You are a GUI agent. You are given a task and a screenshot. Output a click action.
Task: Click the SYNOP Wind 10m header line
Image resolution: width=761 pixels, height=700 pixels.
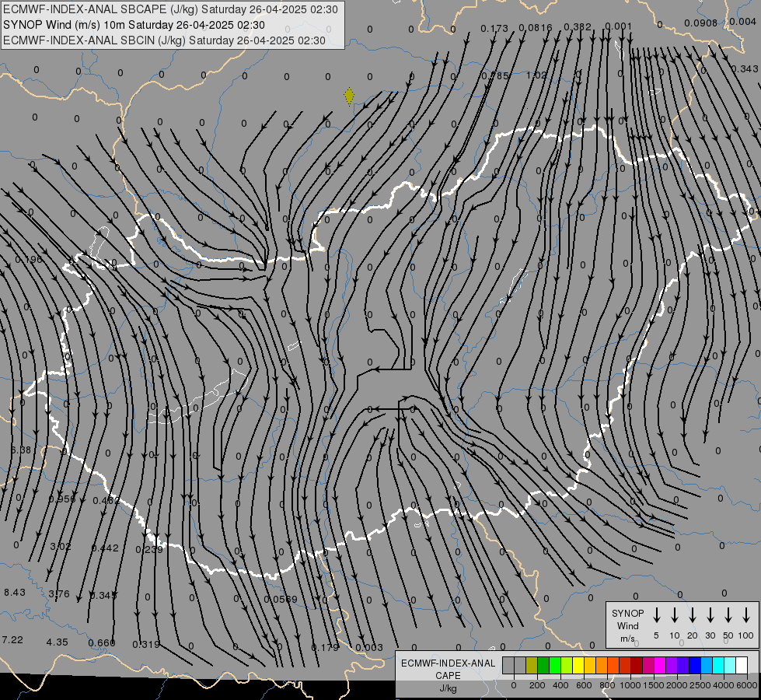(x=134, y=25)
